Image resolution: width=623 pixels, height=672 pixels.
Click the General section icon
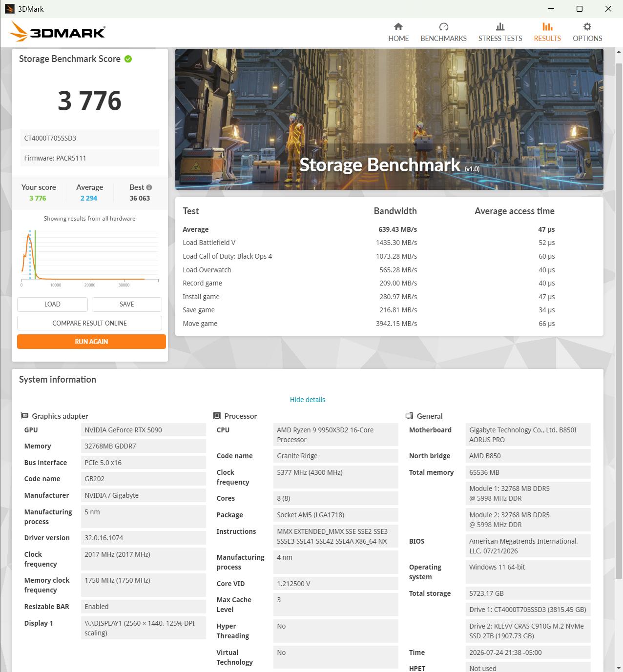pos(409,416)
